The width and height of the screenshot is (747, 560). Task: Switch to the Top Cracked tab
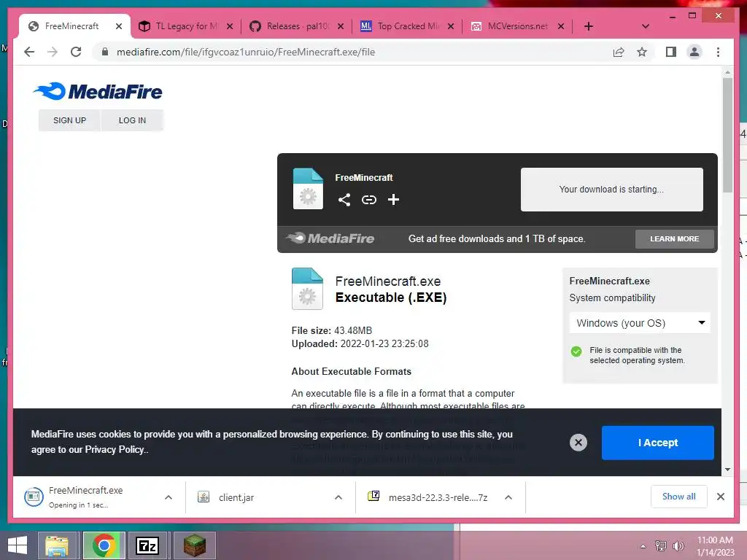[408, 26]
